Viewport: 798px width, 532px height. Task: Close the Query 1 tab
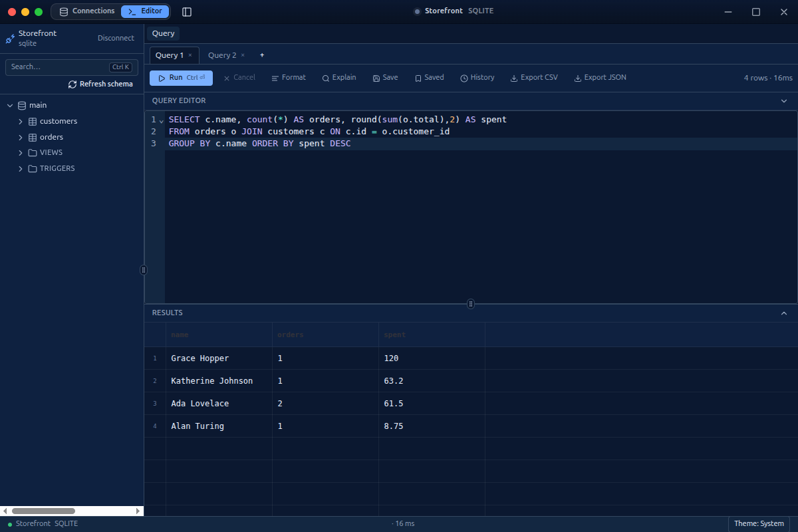190,55
